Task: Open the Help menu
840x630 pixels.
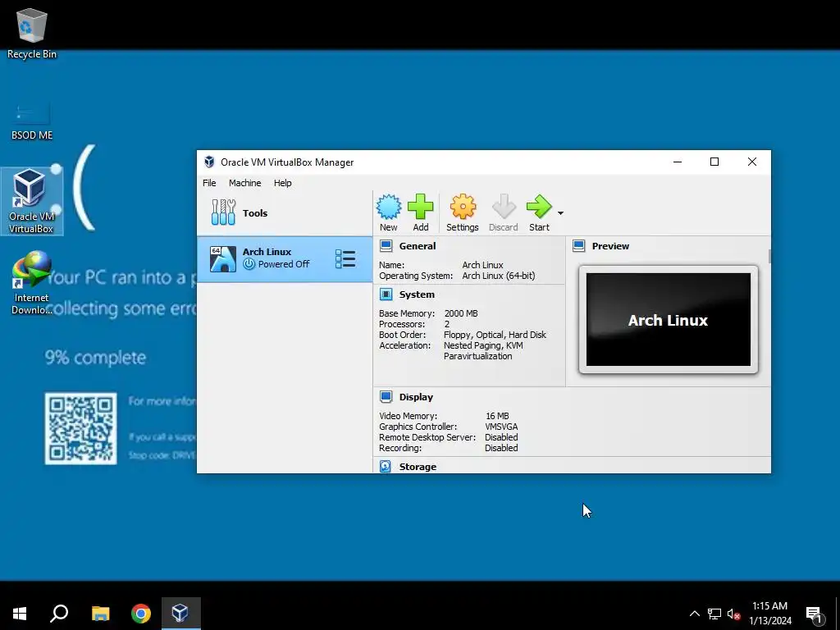Action: [282, 183]
